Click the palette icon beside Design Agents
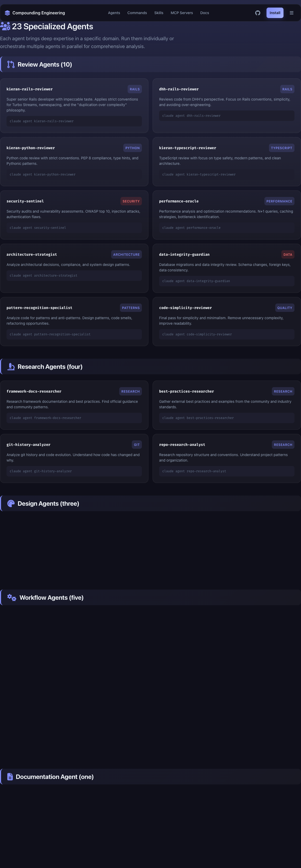The height and width of the screenshot is (868, 301). [x=11, y=503]
